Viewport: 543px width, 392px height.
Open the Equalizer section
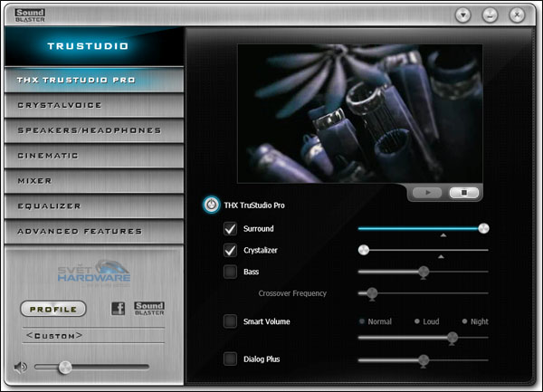(x=94, y=206)
